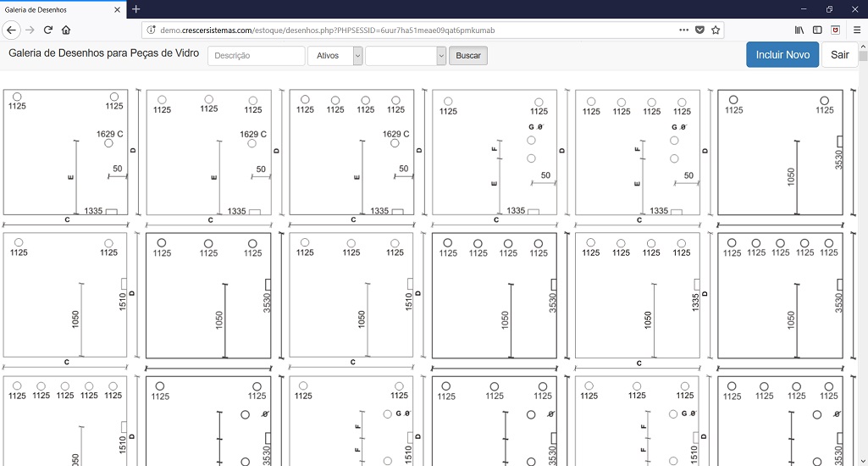The width and height of the screenshot is (868, 466).
Task: Reload the current page
Action: [x=48, y=30]
